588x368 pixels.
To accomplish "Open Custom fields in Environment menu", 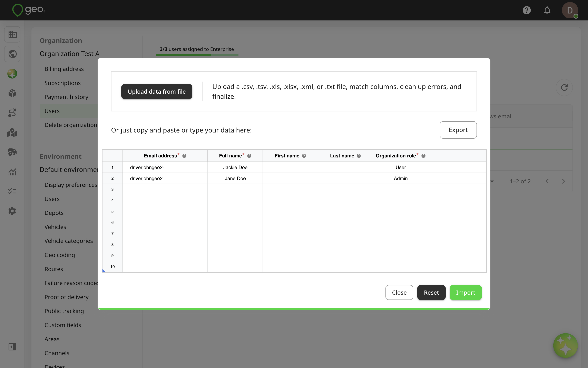I will [x=63, y=325].
